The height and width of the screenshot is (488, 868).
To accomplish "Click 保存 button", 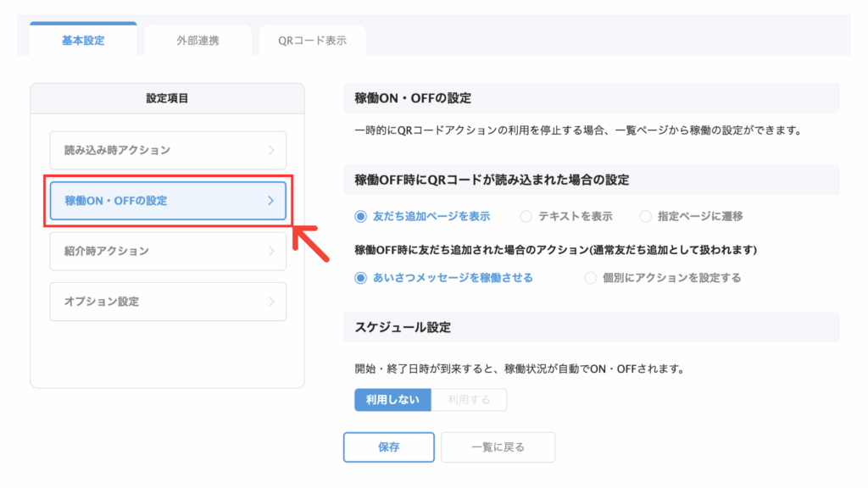I will 388,447.
